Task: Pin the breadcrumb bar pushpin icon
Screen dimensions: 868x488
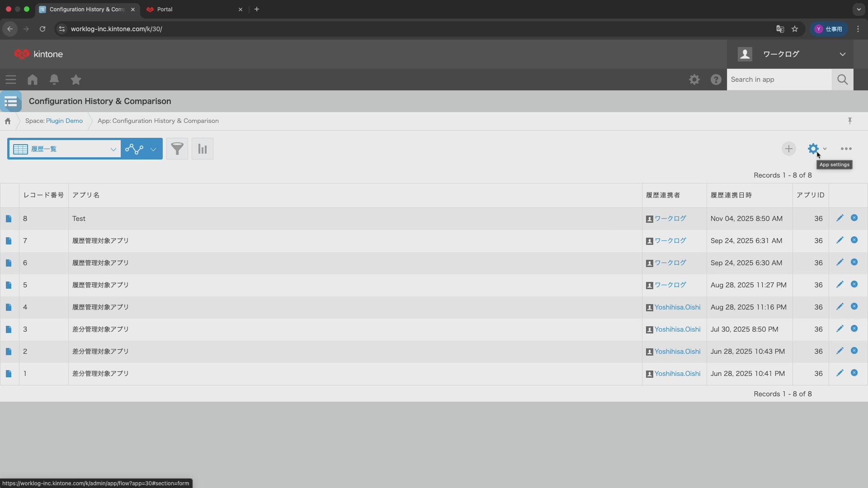Action: pos(850,121)
